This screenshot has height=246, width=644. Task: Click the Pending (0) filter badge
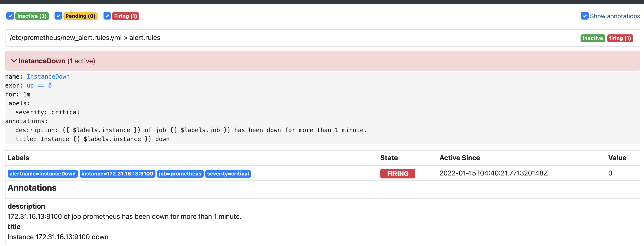pos(80,16)
